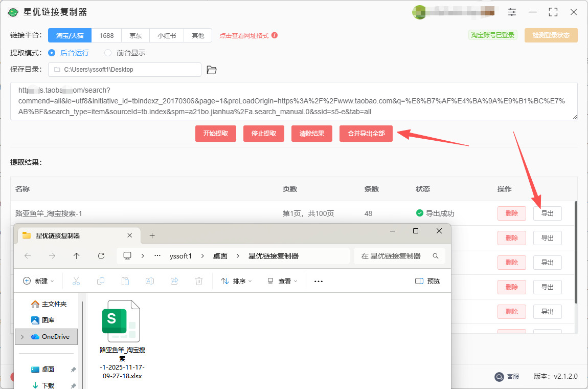Select 主文件夹 in Explorer sidebar
This screenshot has width=588, height=389.
click(49, 304)
